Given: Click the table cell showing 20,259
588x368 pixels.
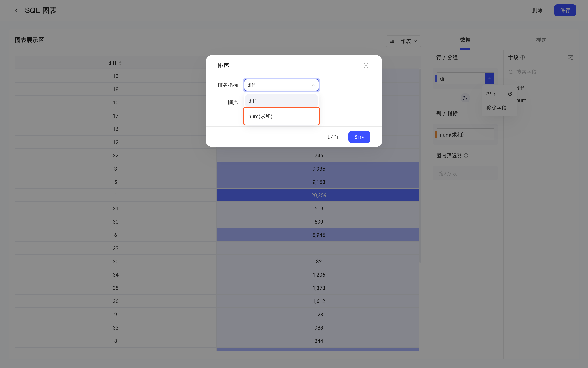Looking at the screenshot, I should coord(318,195).
